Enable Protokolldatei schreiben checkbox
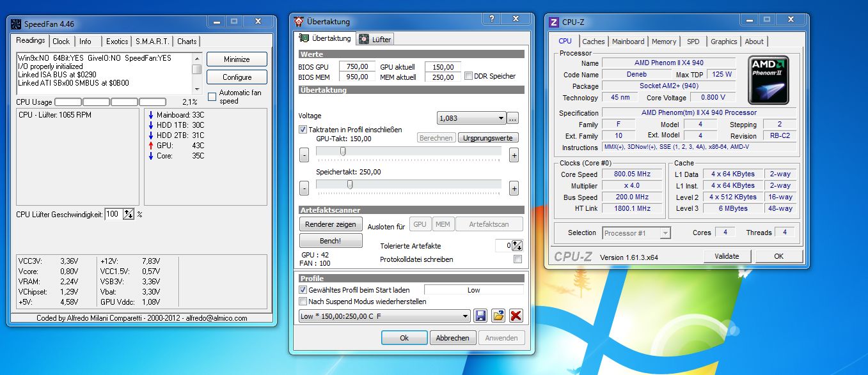Screen dimensions: 868x375 click(x=517, y=259)
